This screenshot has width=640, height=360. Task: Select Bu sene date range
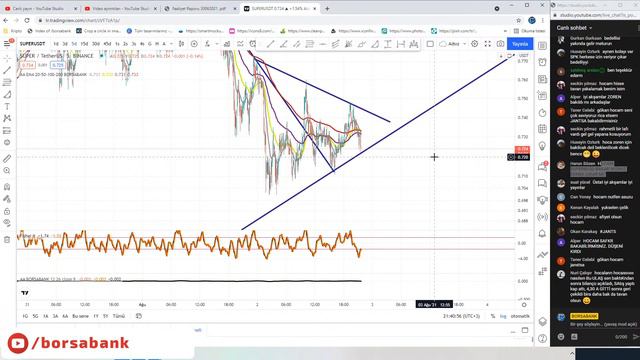click(80, 316)
